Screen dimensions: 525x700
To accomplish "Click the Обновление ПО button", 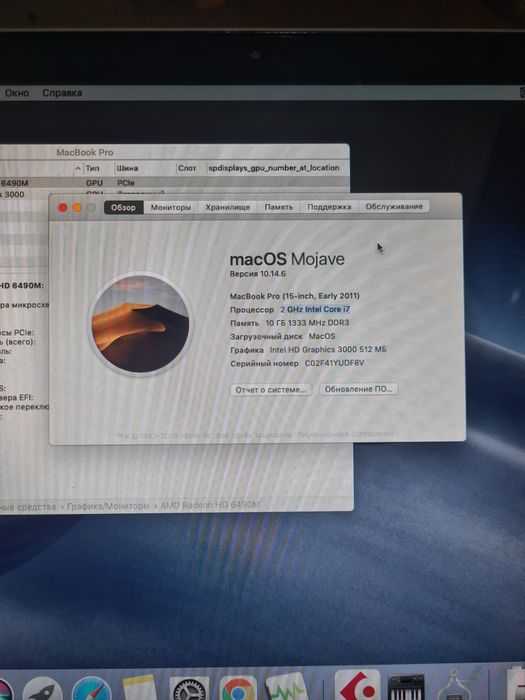I will (x=358, y=389).
